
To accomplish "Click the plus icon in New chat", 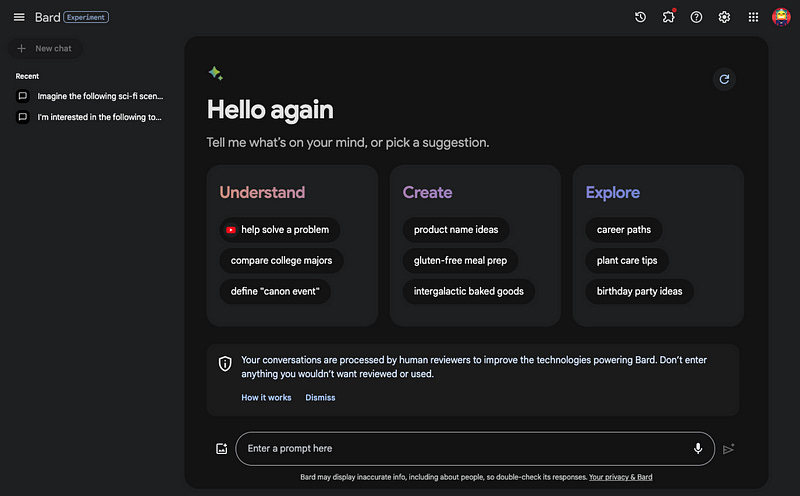I will tap(21, 48).
